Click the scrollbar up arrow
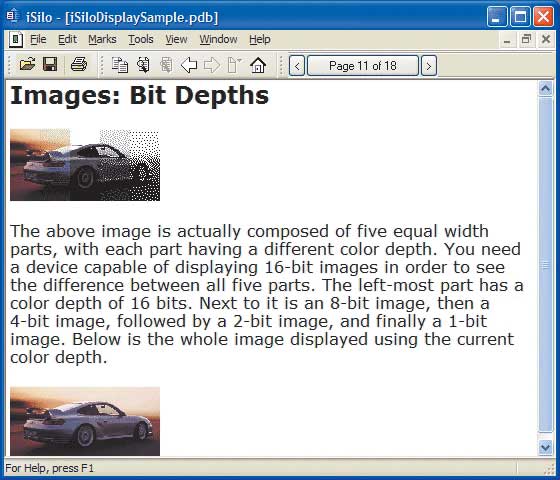This screenshot has width=560, height=480. click(545, 88)
